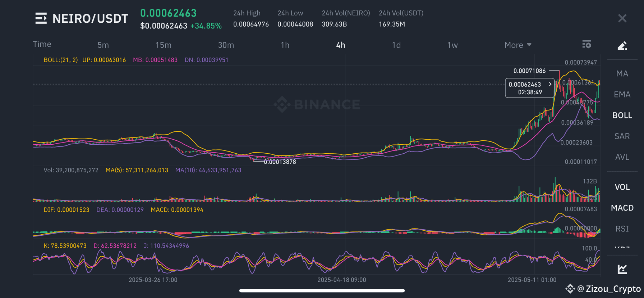Switch to the Time line view
This screenshot has width=644, height=298.
tap(42, 44)
